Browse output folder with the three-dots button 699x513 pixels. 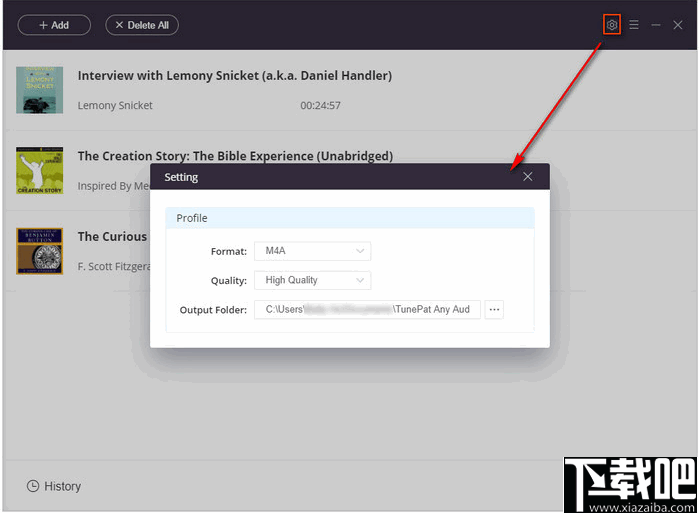pos(494,309)
